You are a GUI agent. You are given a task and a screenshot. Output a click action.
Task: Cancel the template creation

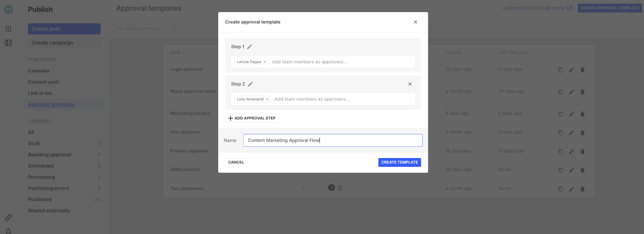pyautogui.click(x=236, y=162)
